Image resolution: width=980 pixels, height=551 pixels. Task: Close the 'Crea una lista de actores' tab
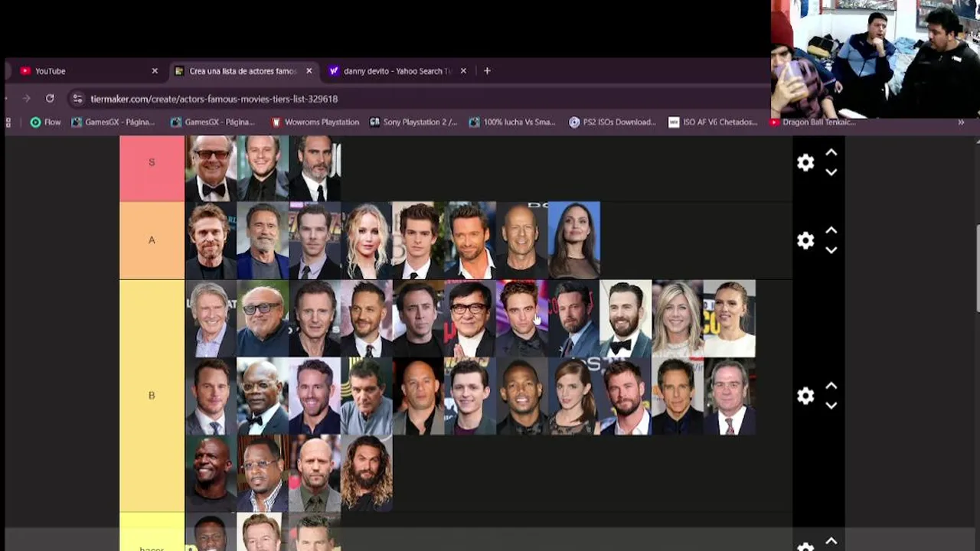click(x=309, y=70)
